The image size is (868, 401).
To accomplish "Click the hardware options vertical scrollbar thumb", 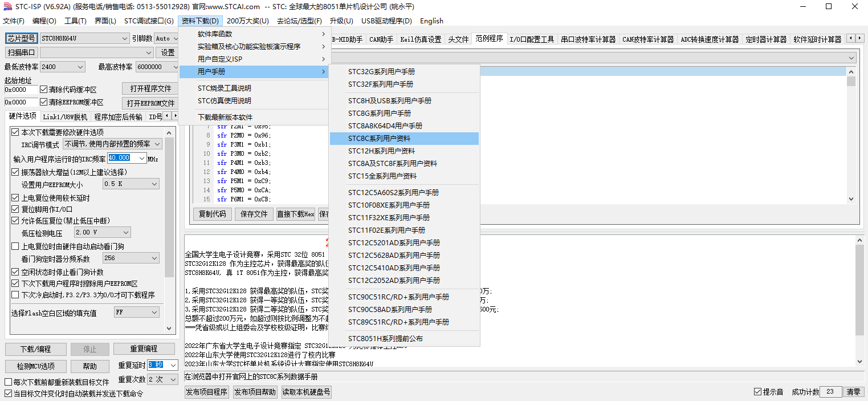I will coord(169,208).
